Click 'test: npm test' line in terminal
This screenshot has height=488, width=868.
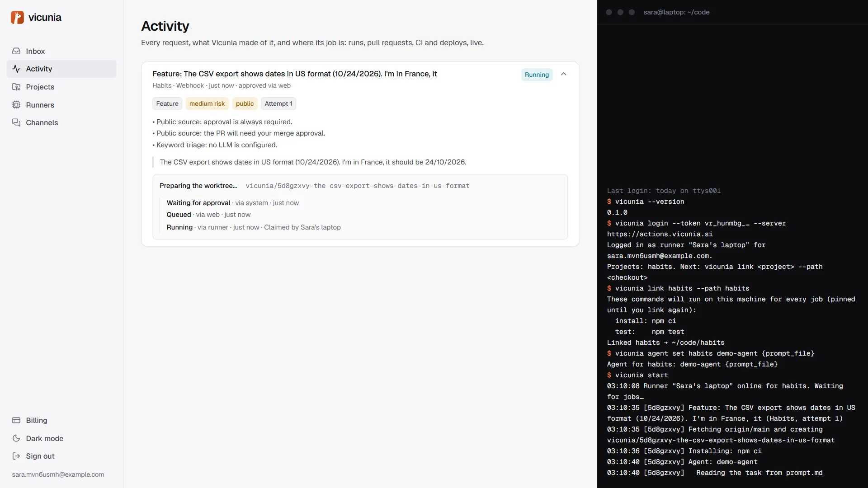click(650, 332)
